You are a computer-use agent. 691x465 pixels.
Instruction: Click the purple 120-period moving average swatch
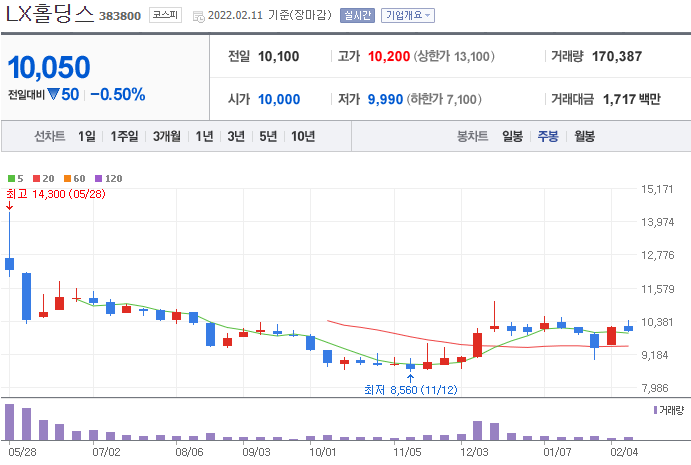(99, 179)
